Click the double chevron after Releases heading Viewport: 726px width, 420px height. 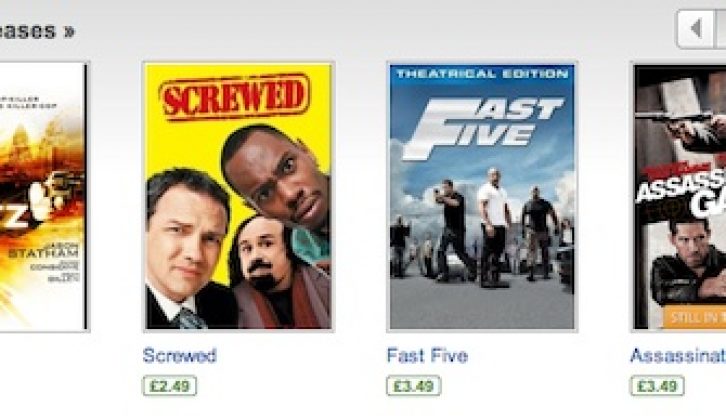(x=69, y=32)
